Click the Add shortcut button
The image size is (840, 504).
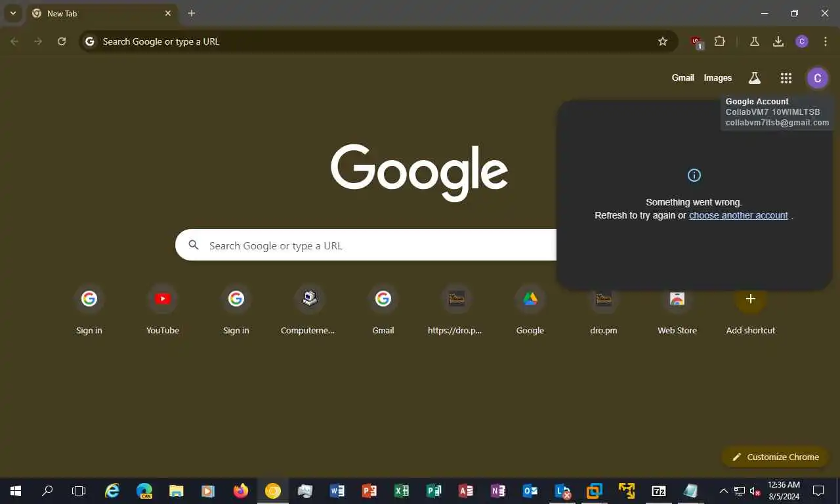[751, 309]
